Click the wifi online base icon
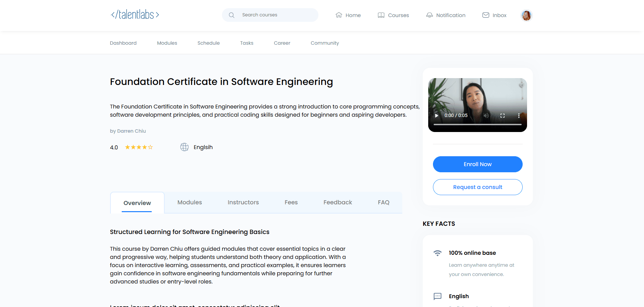Viewport: 644px width, 307px height. point(437,253)
